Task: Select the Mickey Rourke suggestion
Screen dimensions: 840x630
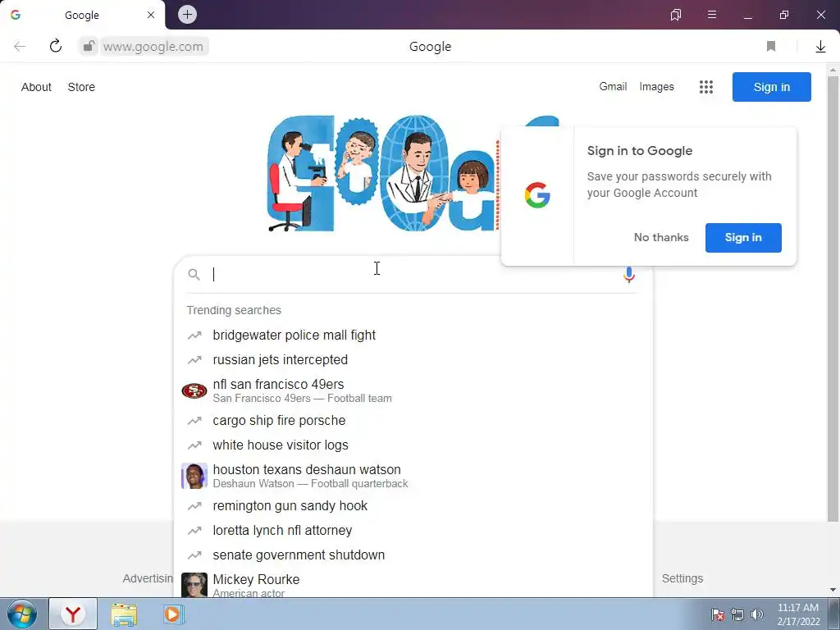Action: click(x=413, y=583)
